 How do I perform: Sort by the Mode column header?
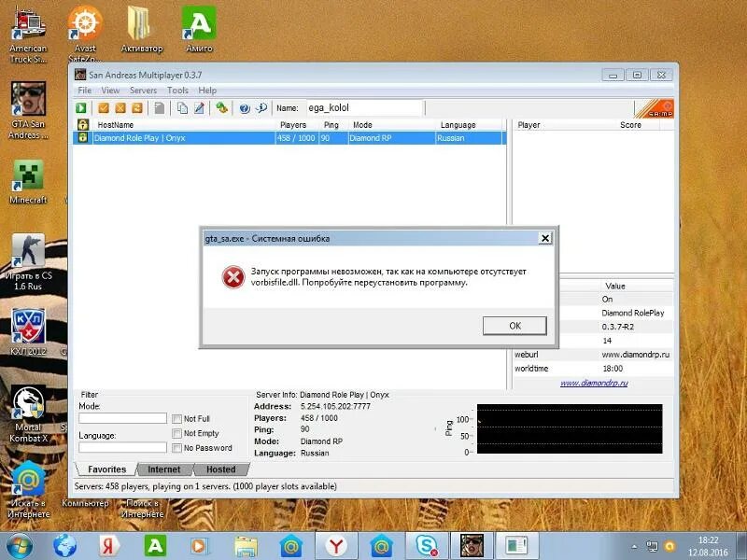tap(392, 125)
